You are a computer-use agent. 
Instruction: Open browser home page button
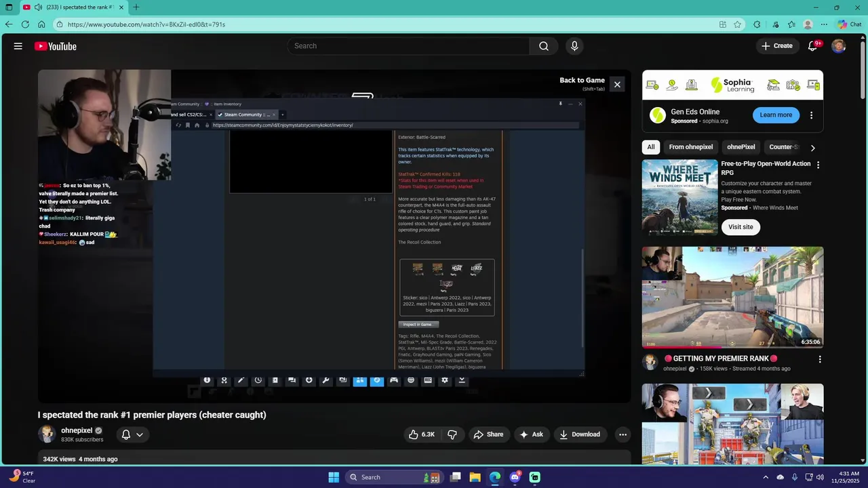[41, 24]
